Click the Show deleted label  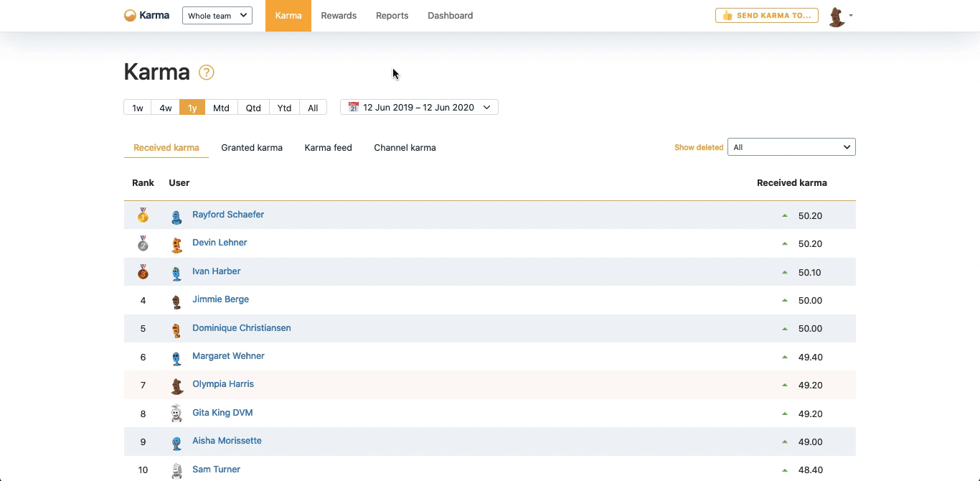(699, 147)
